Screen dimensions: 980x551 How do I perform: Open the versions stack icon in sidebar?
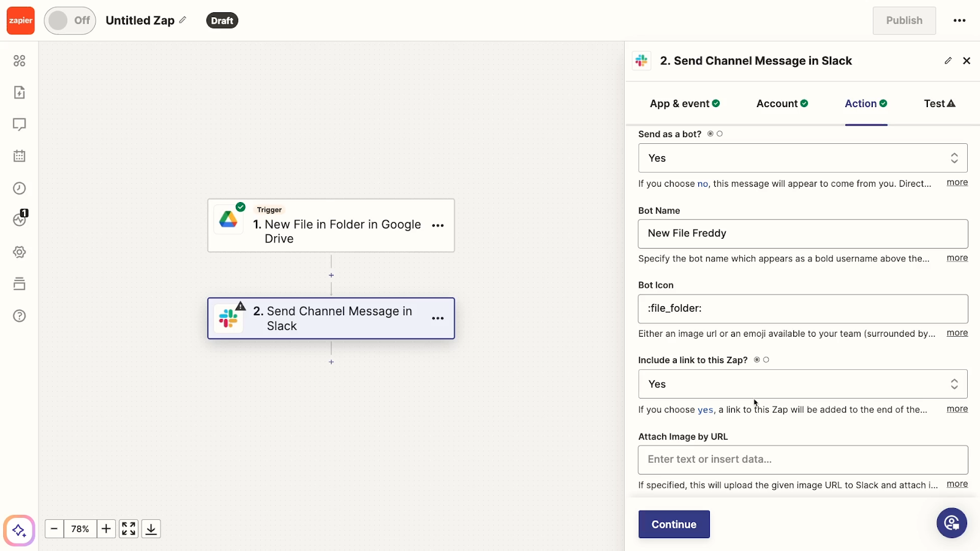[20, 284]
